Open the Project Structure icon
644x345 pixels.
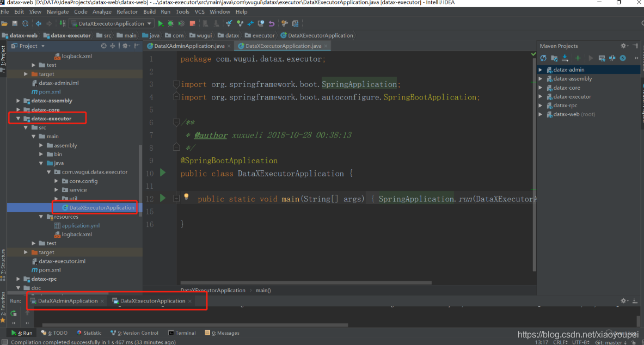point(295,24)
